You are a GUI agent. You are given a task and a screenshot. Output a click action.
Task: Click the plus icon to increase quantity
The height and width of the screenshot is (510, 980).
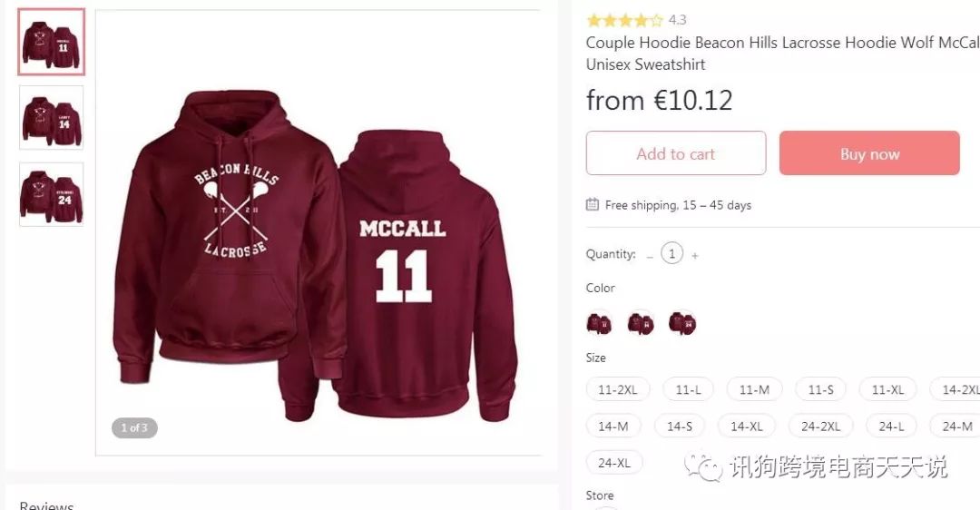[x=695, y=255]
